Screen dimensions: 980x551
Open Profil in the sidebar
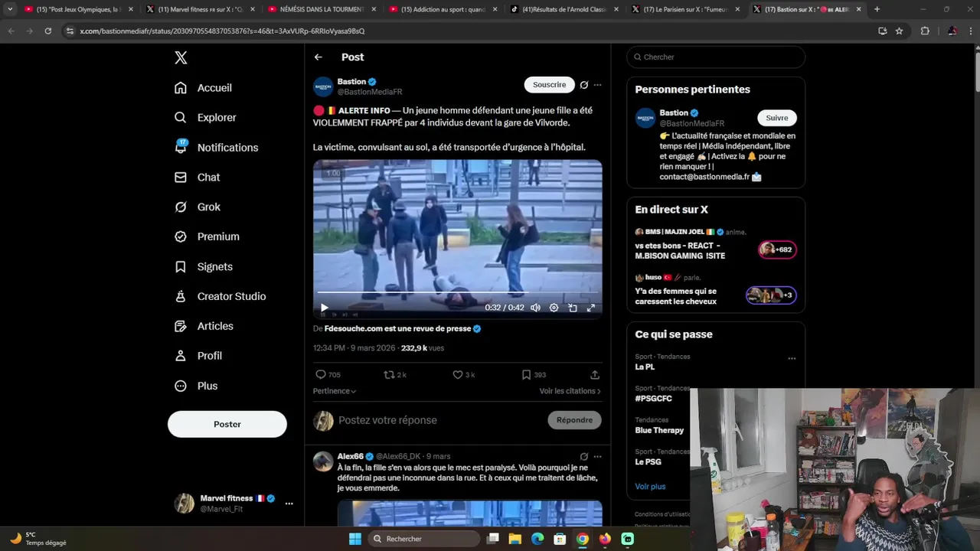tap(198, 357)
